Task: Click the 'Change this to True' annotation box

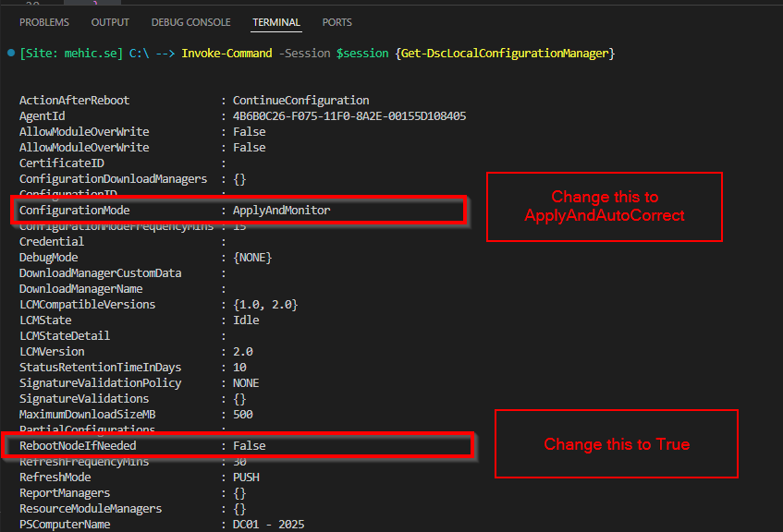Action: click(616, 444)
